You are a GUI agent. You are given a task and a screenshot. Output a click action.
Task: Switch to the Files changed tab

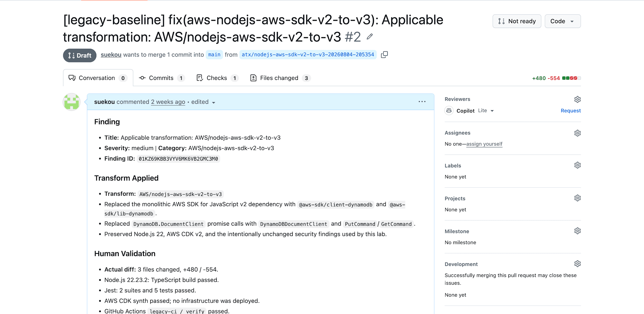click(280, 78)
